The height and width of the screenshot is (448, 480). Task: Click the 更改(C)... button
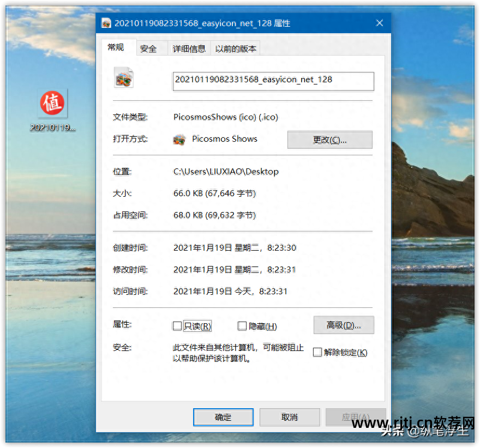(x=329, y=140)
